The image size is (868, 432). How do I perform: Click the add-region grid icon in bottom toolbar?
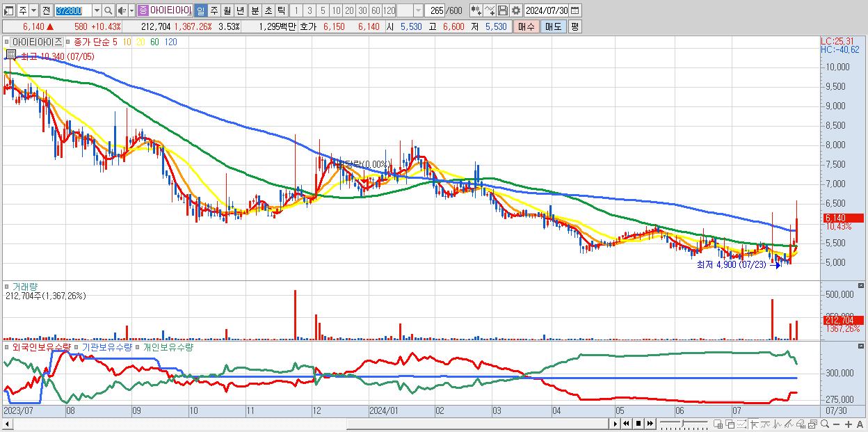coord(718,424)
